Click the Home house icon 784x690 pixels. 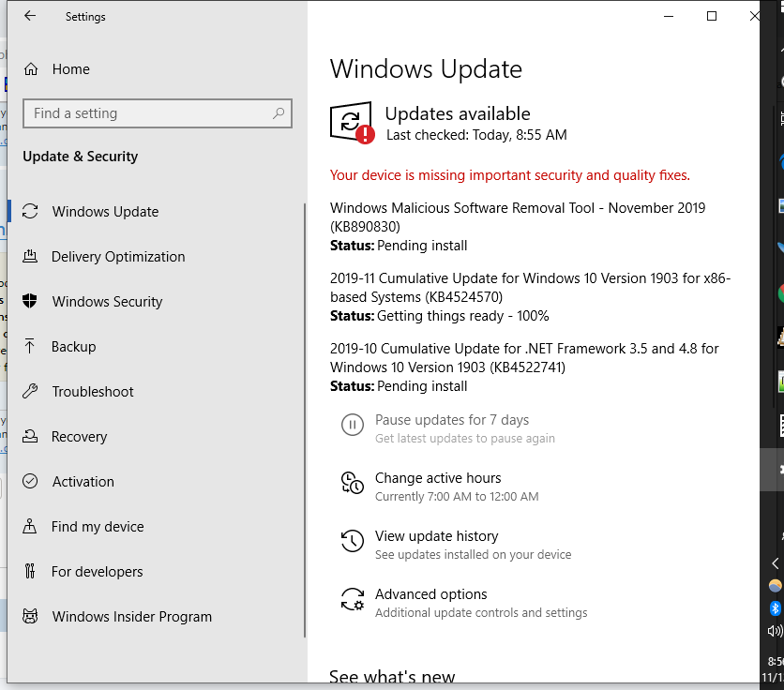pyautogui.click(x=31, y=69)
